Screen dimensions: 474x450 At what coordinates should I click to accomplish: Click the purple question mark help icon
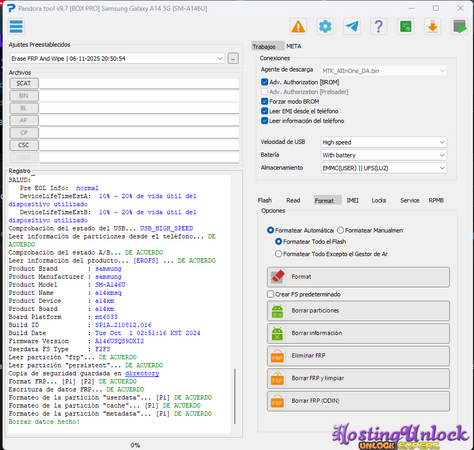coord(379,27)
